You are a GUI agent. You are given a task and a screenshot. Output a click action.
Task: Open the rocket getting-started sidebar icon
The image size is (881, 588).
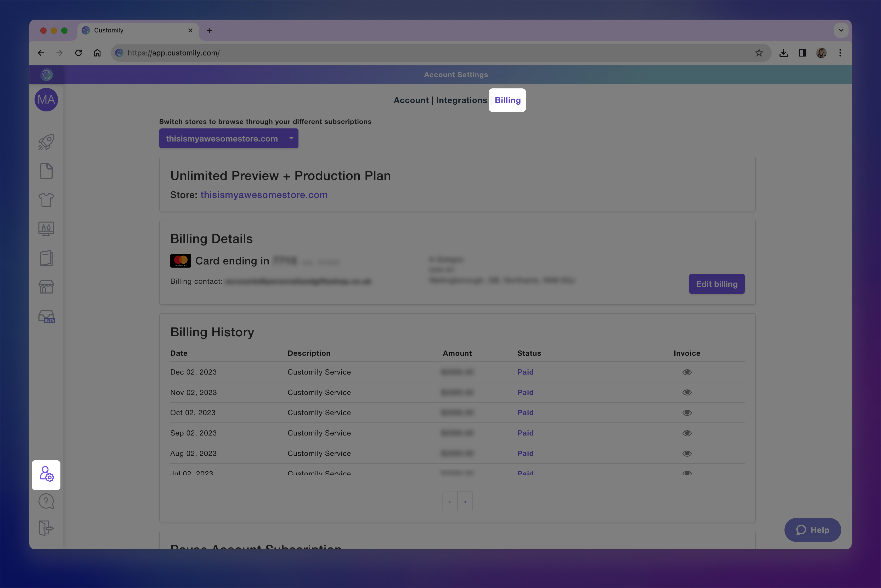click(x=46, y=142)
